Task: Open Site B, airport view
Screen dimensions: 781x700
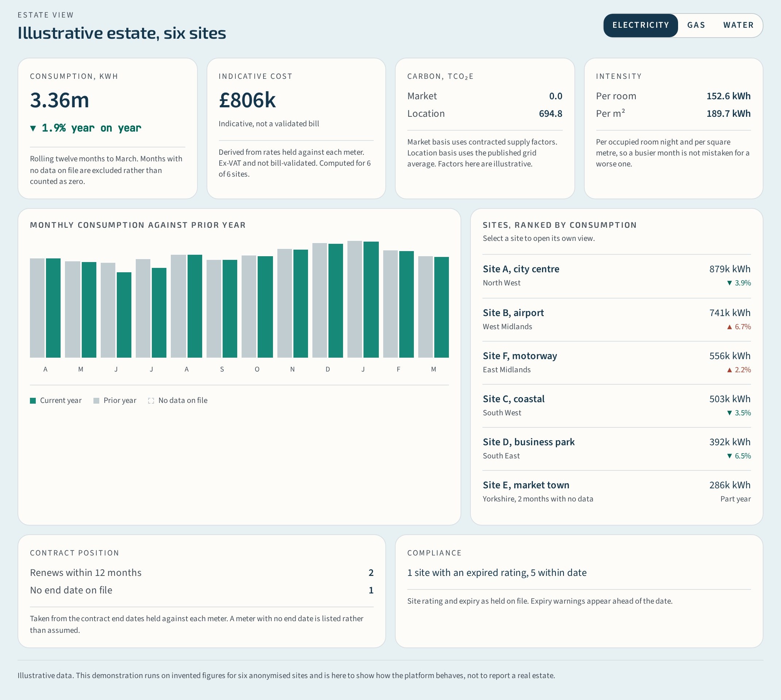Action: (616, 319)
